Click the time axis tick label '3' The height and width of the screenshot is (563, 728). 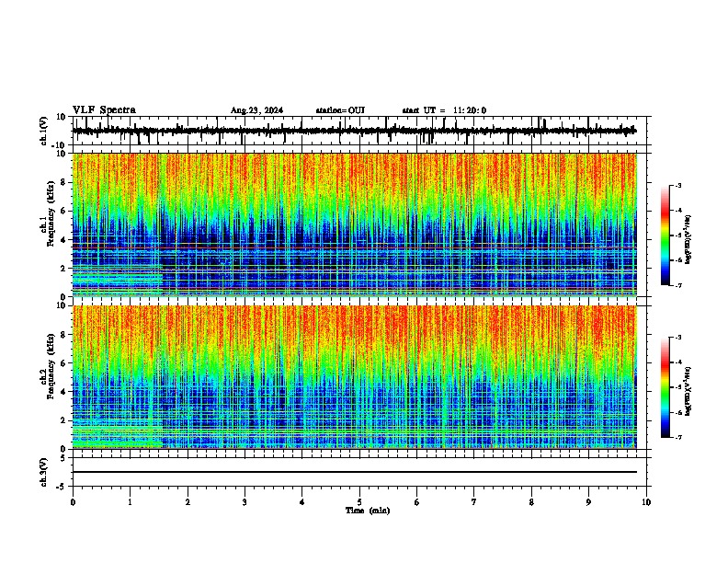pyautogui.click(x=245, y=502)
